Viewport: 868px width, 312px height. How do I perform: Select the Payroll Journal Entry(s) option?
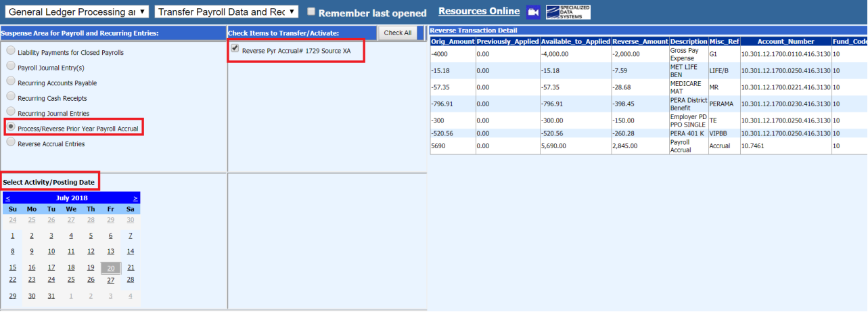click(x=10, y=66)
